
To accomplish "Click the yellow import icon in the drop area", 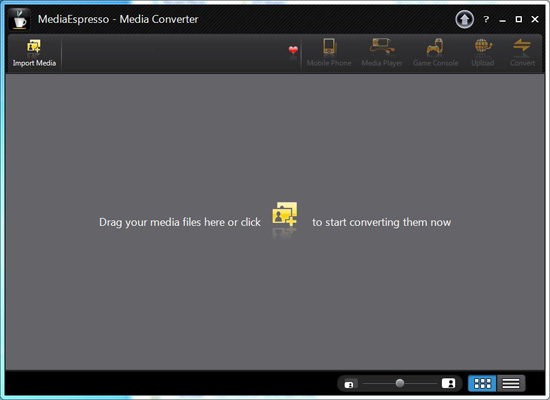I will click(285, 214).
